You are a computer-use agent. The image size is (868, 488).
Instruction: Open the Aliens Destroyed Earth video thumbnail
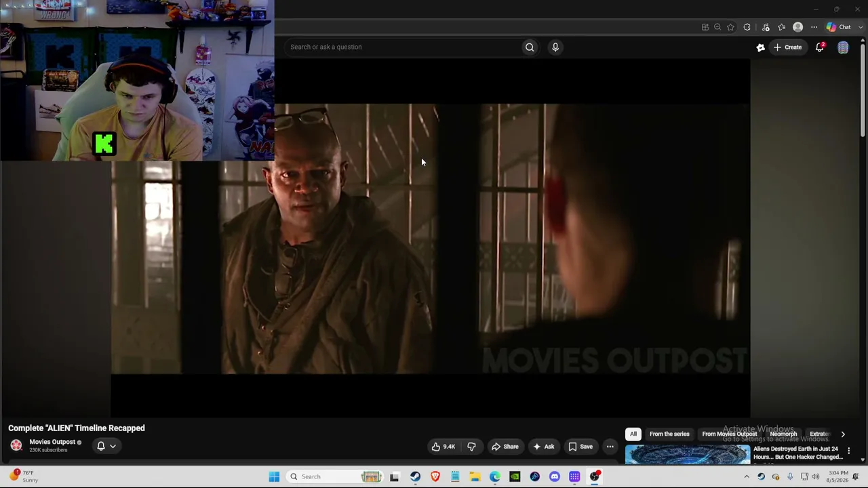click(688, 455)
